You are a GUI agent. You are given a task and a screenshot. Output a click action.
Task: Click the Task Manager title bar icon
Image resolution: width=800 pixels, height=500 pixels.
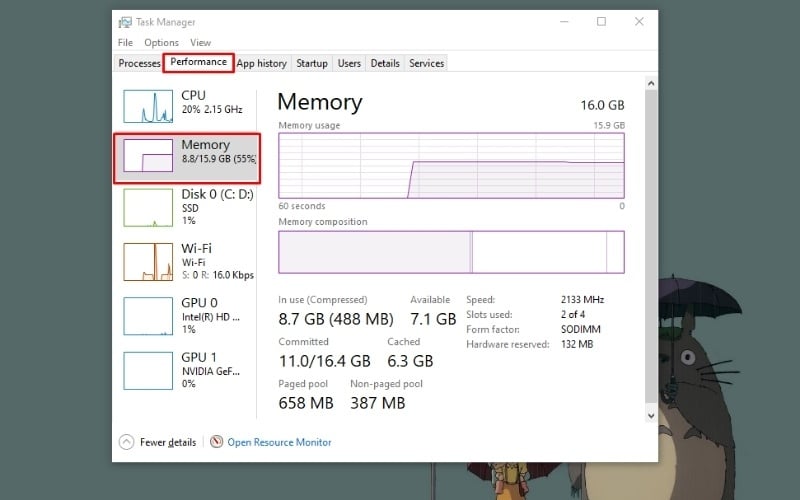point(124,21)
